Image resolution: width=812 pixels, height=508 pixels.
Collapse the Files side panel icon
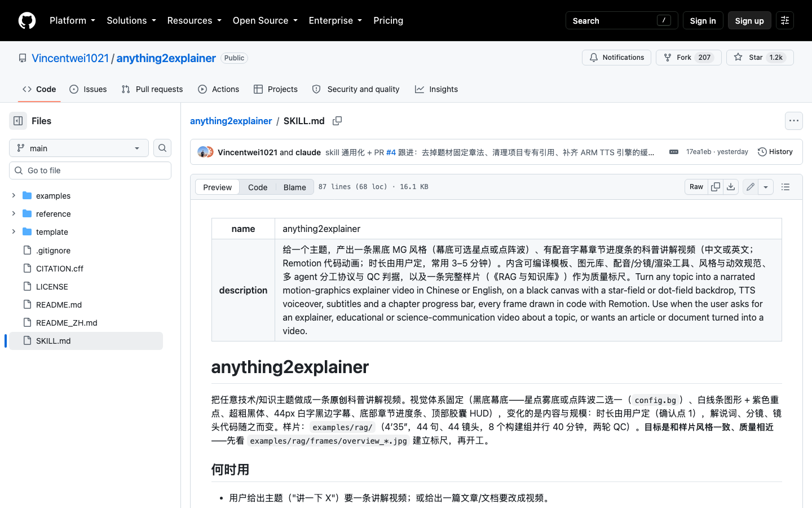coord(18,121)
